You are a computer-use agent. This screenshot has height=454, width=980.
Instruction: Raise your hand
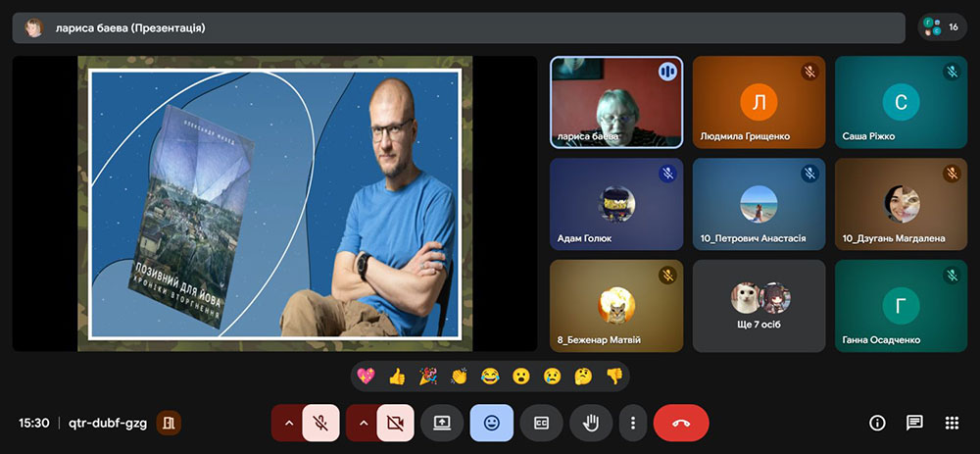tap(591, 423)
